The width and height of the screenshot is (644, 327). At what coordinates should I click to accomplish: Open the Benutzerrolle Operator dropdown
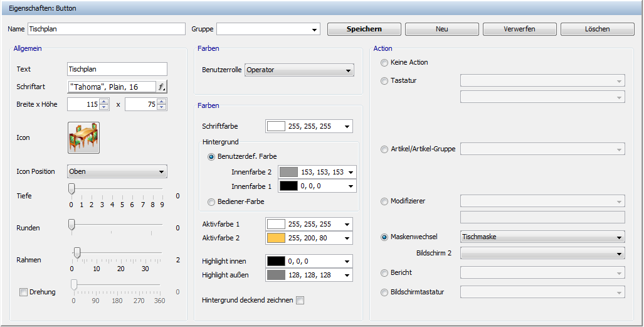click(x=299, y=70)
